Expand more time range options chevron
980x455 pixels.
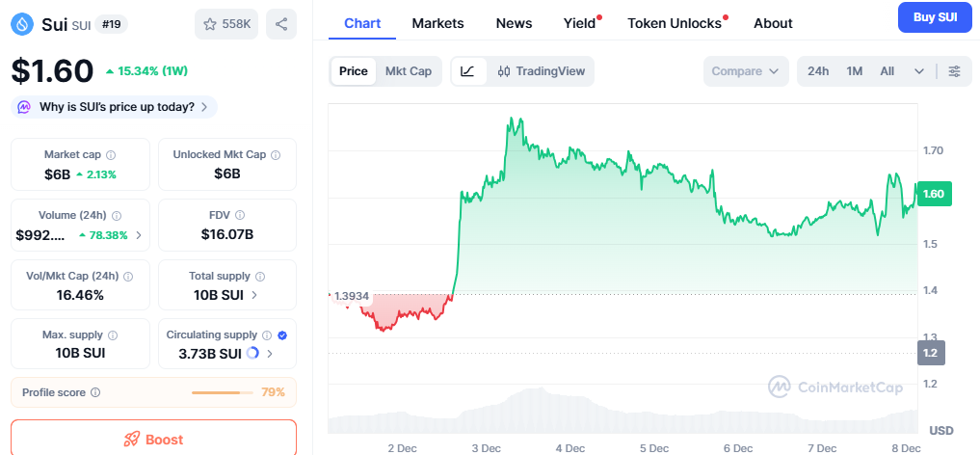919,71
